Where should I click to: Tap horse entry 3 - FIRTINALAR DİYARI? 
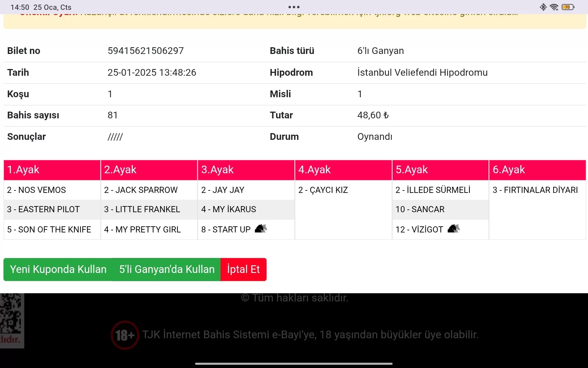click(535, 190)
